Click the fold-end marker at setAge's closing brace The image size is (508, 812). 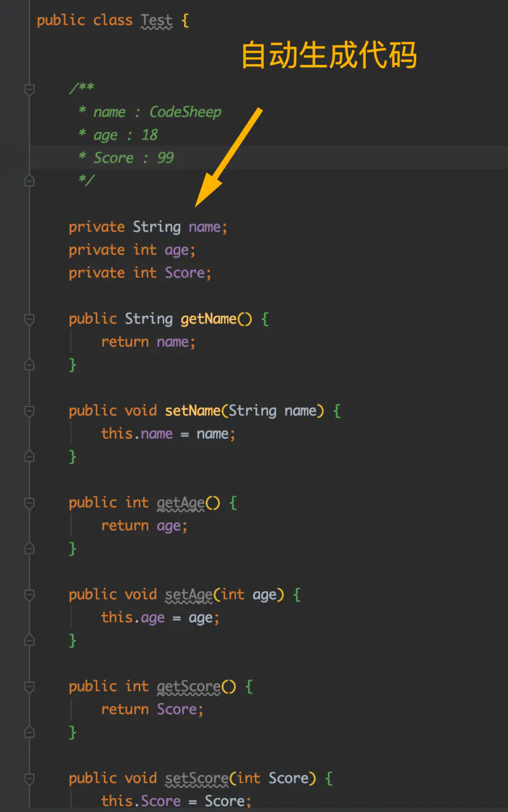pos(29,641)
